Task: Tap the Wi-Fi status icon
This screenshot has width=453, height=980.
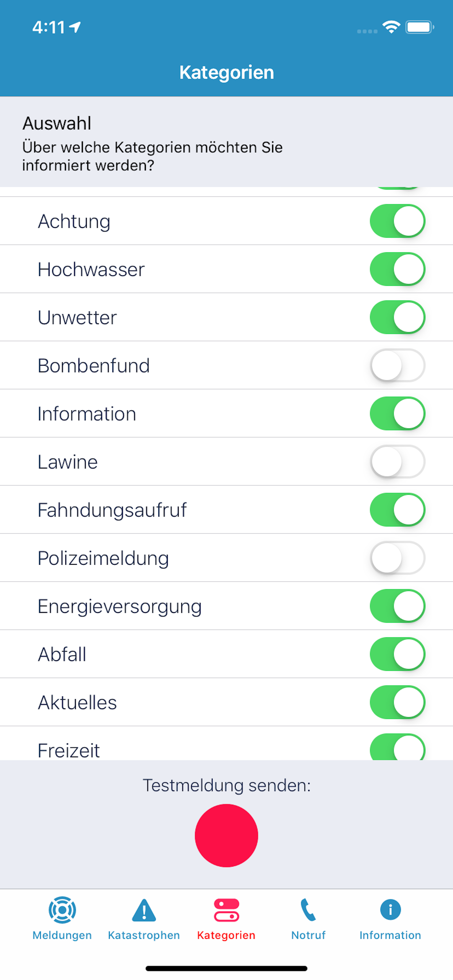Action: pos(391,27)
